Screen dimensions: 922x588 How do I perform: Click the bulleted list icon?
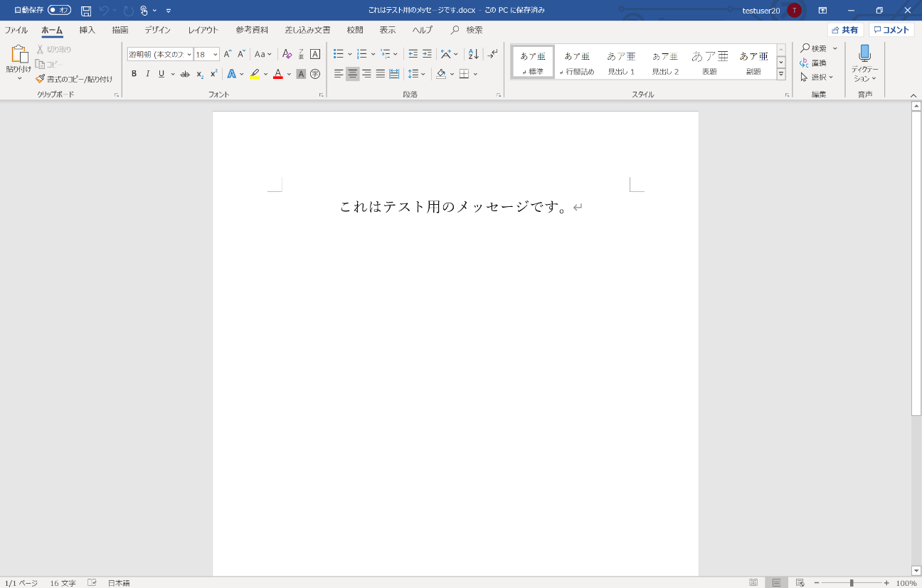click(339, 54)
